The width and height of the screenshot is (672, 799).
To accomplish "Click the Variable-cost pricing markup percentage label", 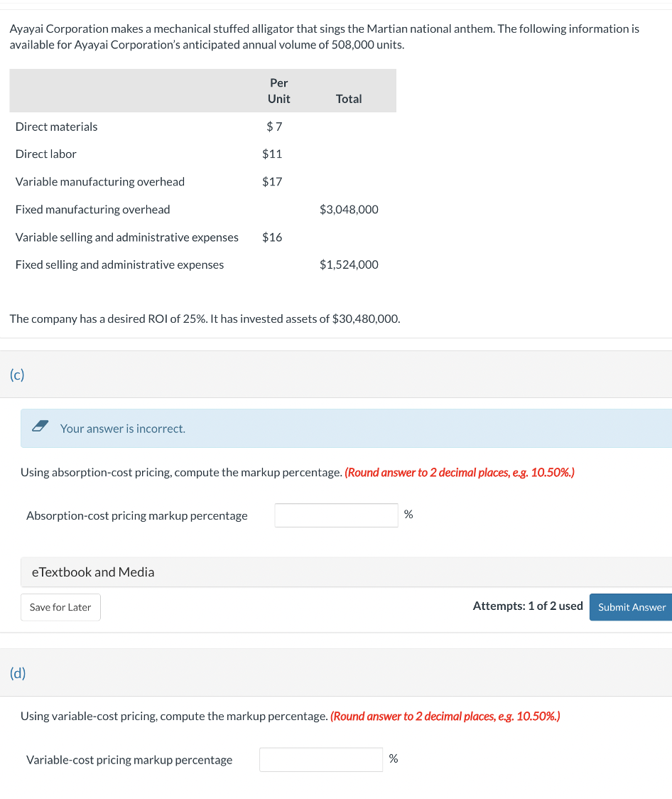I will [x=129, y=759].
